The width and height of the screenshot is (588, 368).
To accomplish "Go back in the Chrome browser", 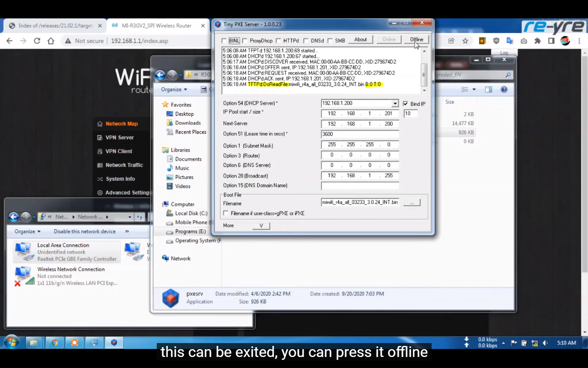I will 9,41.
